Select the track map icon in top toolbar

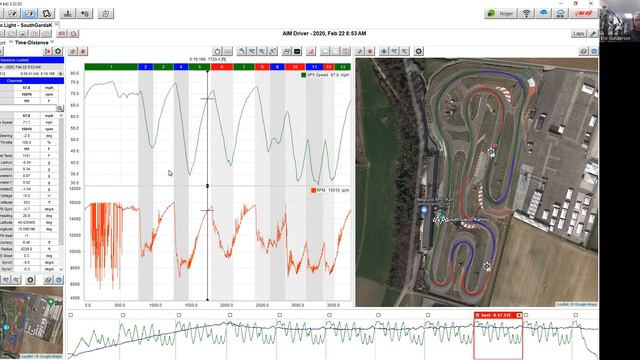[47, 13]
